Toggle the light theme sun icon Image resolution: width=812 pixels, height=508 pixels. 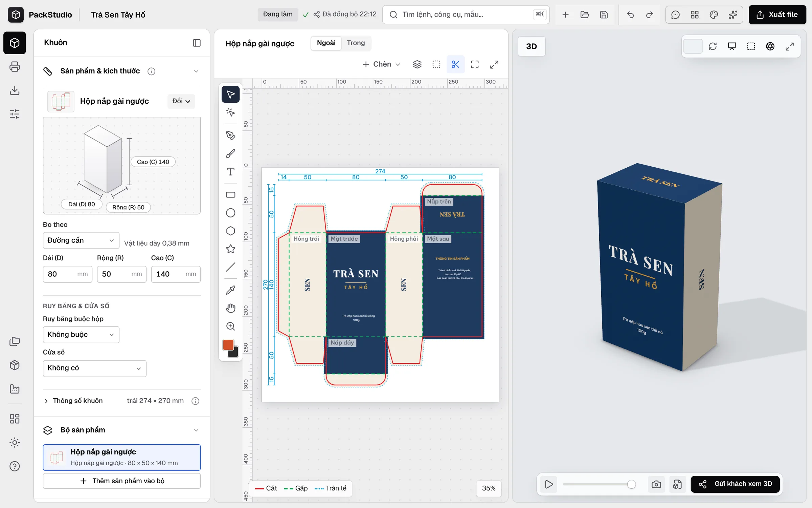(15, 443)
